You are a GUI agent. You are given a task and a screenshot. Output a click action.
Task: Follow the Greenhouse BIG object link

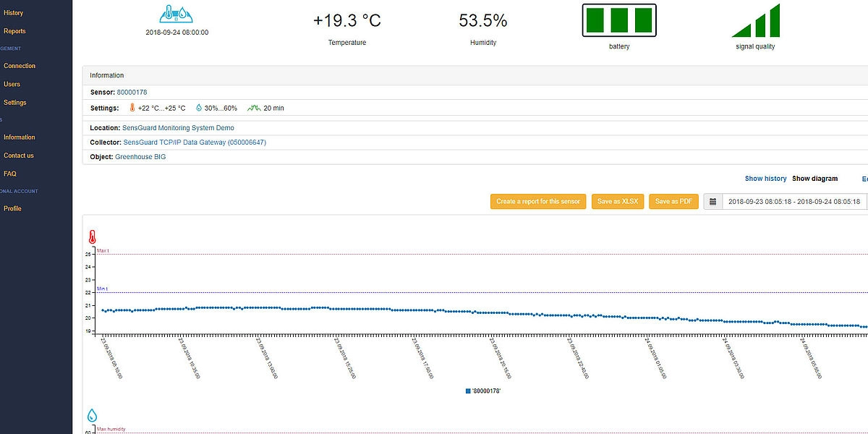click(x=140, y=157)
